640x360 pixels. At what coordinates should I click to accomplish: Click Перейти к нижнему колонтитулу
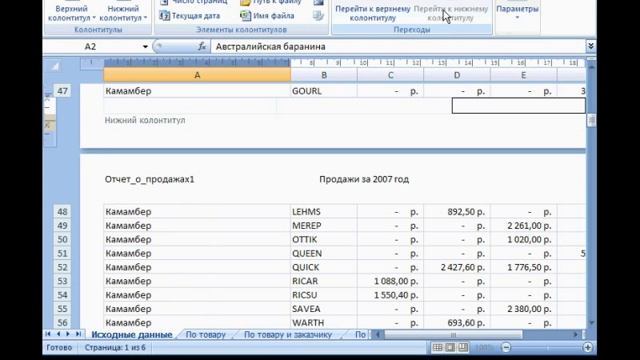(x=451, y=13)
